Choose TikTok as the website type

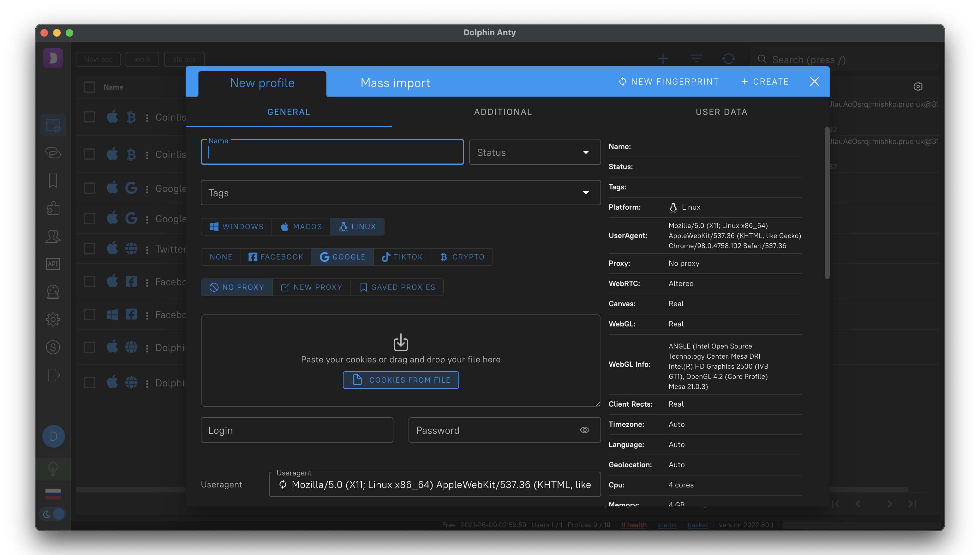point(402,257)
